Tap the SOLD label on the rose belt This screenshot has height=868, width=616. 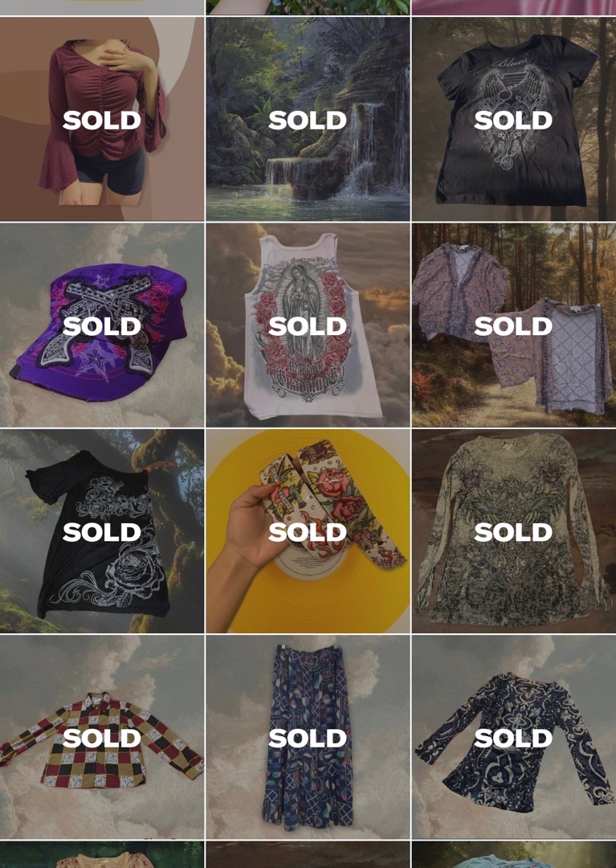(308, 532)
